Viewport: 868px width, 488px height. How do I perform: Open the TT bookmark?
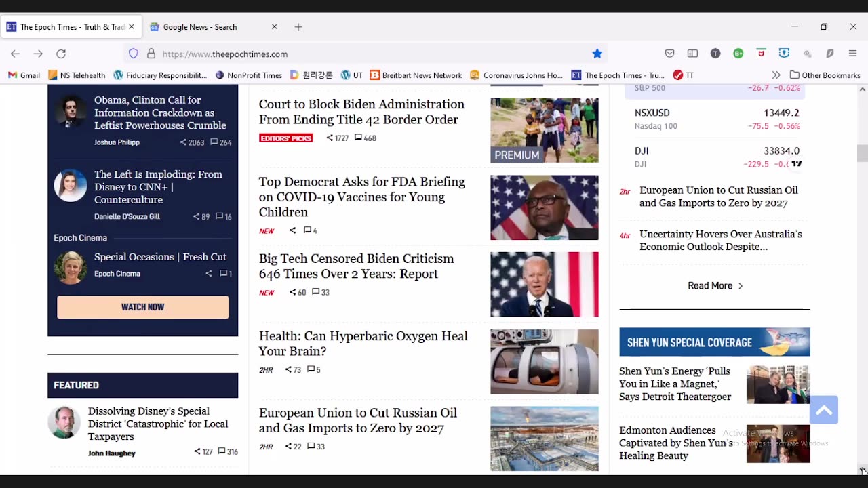tap(684, 75)
